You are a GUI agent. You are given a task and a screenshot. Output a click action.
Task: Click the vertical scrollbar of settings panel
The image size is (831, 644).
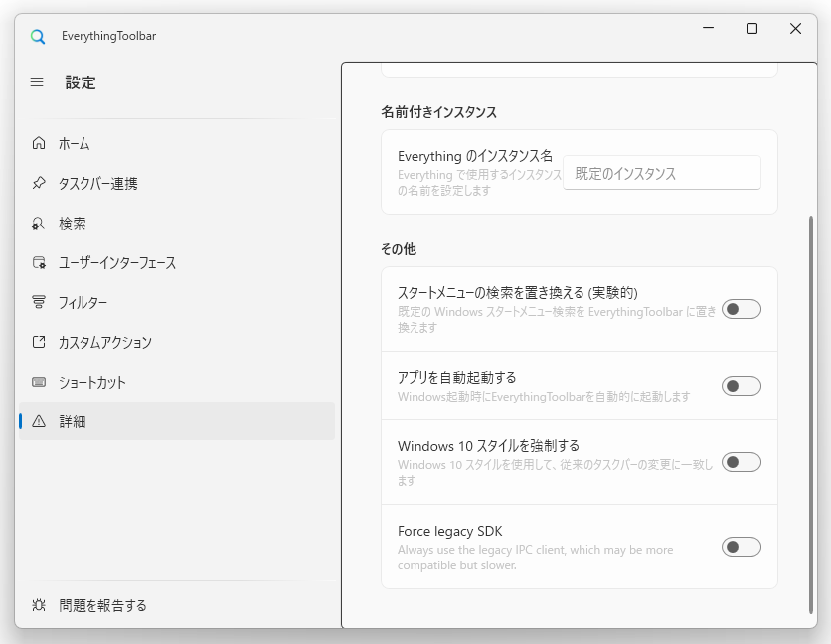click(811, 414)
